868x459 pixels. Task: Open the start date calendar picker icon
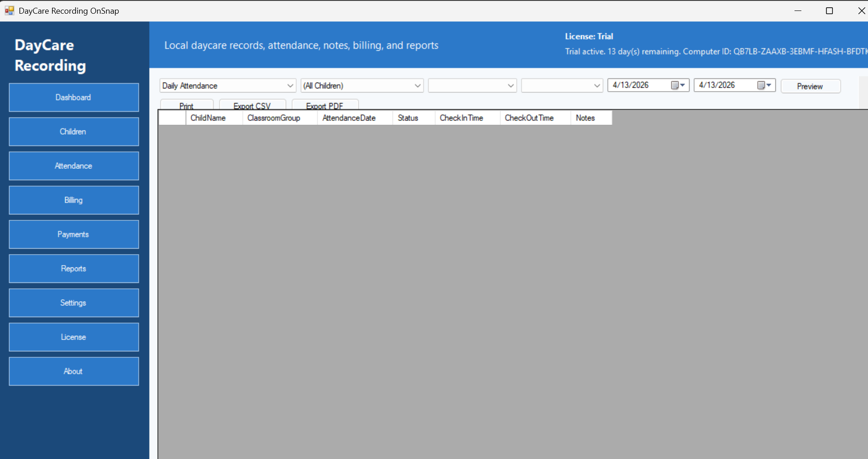[x=678, y=85]
